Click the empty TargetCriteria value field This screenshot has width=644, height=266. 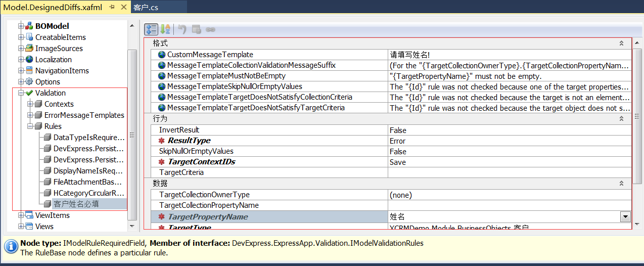click(510, 172)
